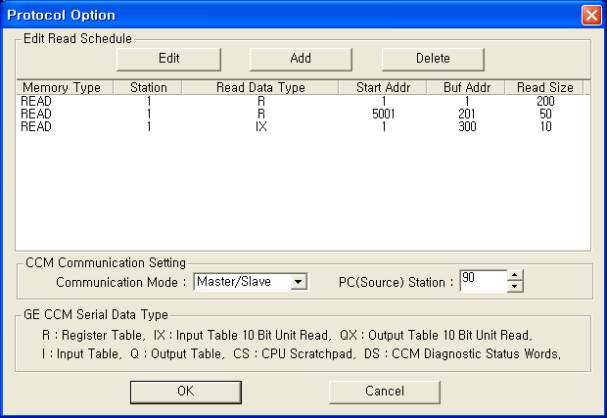Click the Master/Slave mode text box
Viewport: 607px width, 418px height.
coord(241,283)
